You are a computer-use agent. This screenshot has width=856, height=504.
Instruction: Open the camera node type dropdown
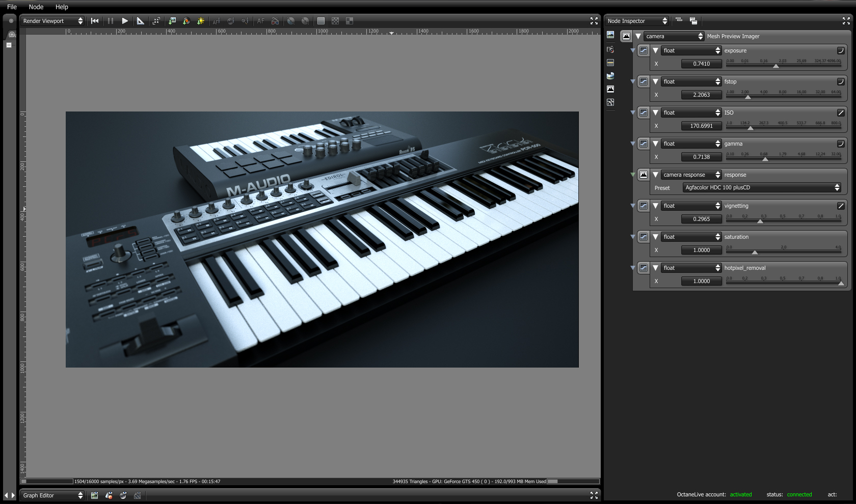674,36
